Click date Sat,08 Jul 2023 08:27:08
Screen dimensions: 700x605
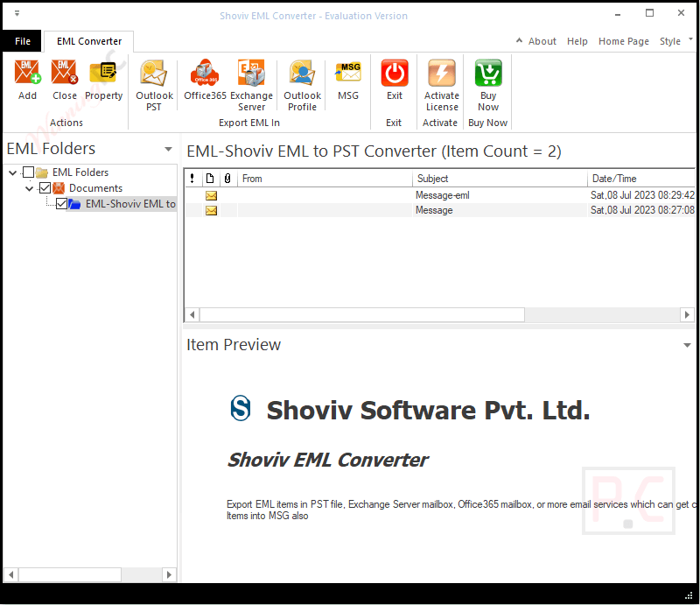point(642,210)
